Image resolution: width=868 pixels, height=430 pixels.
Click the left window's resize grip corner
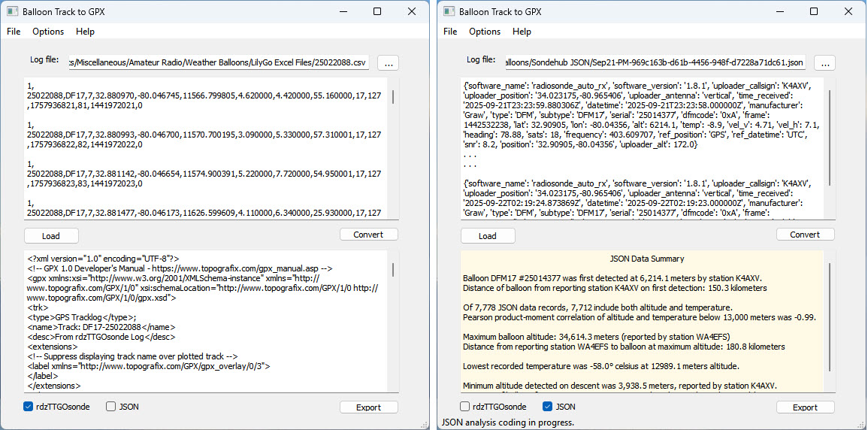(425, 425)
